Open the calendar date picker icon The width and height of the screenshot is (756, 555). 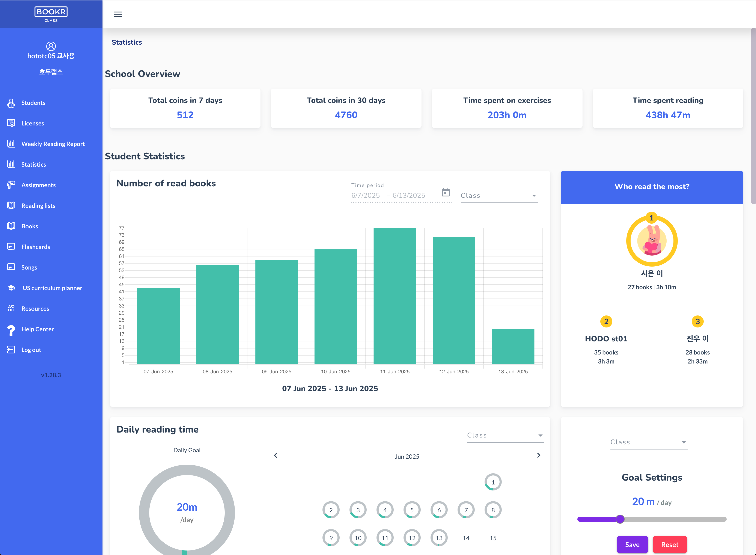[445, 193]
